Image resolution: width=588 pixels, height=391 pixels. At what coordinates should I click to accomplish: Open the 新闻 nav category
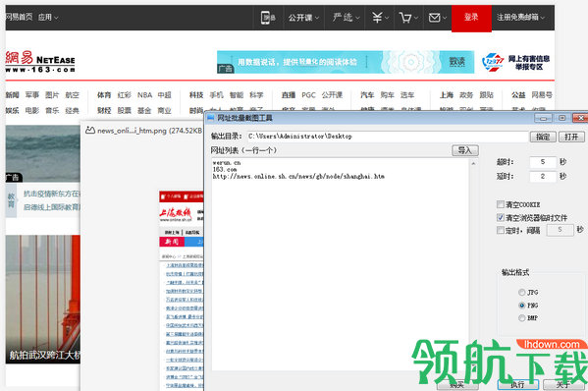tap(13, 95)
